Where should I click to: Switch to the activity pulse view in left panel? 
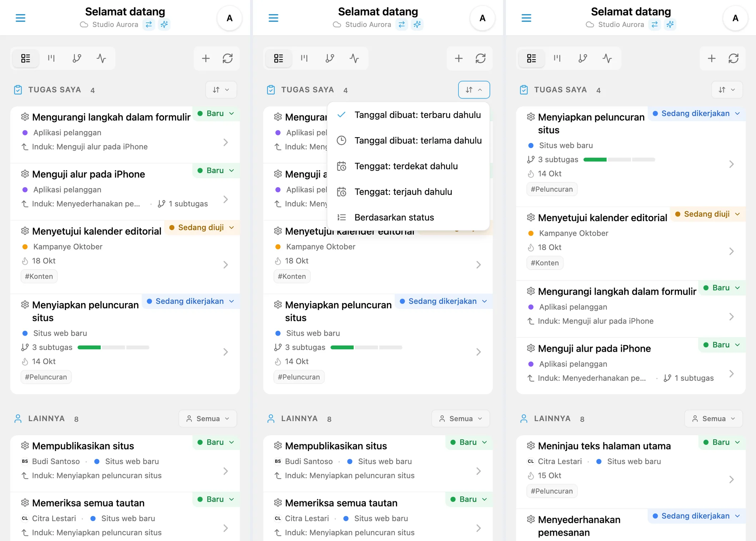pyautogui.click(x=101, y=58)
